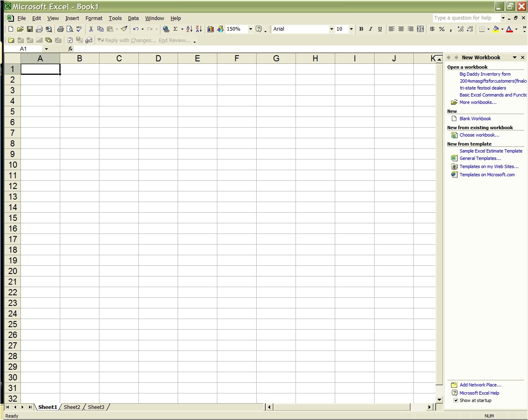Viewport: 528px width, 420px height.
Task: Click the Paste clipboard icon
Action: click(x=110, y=29)
